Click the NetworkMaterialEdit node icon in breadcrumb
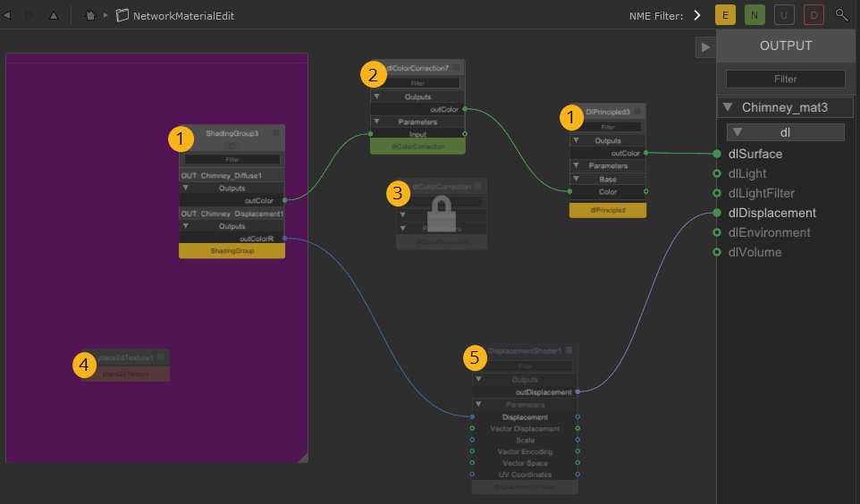The width and height of the screenshot is (860, 504). tap(123, 15)
